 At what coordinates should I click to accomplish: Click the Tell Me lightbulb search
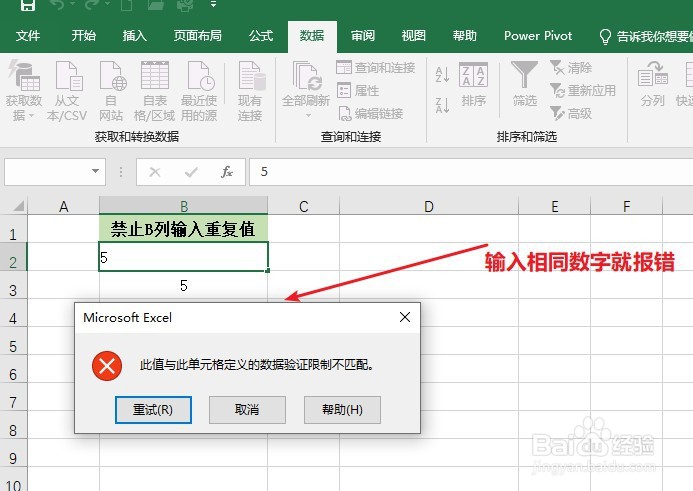(605, 36)
